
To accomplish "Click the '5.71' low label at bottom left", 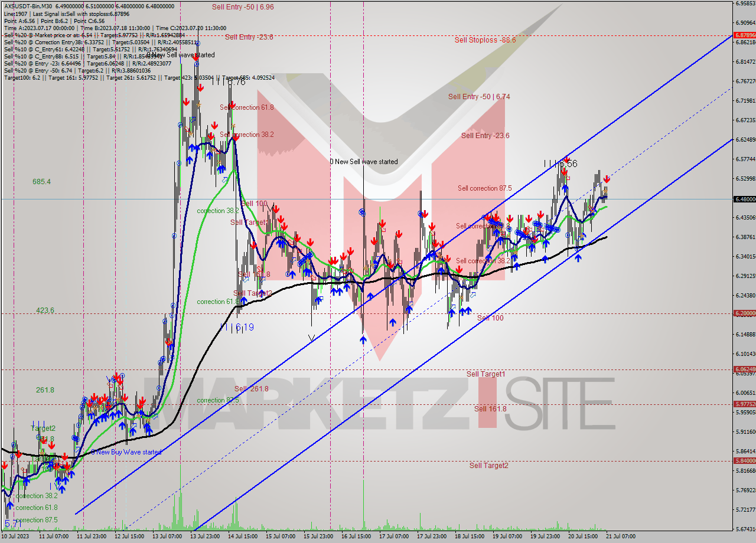I will click(x=14, y=524).
